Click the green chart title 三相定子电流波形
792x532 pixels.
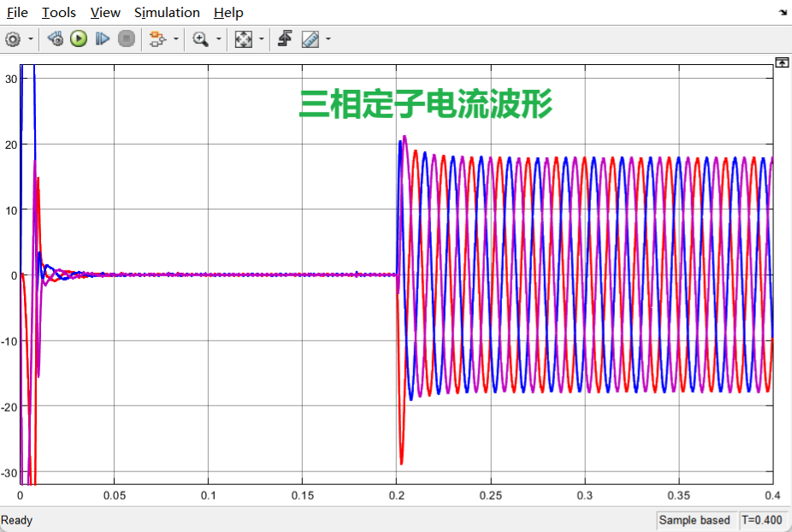(x=425, y=104)
